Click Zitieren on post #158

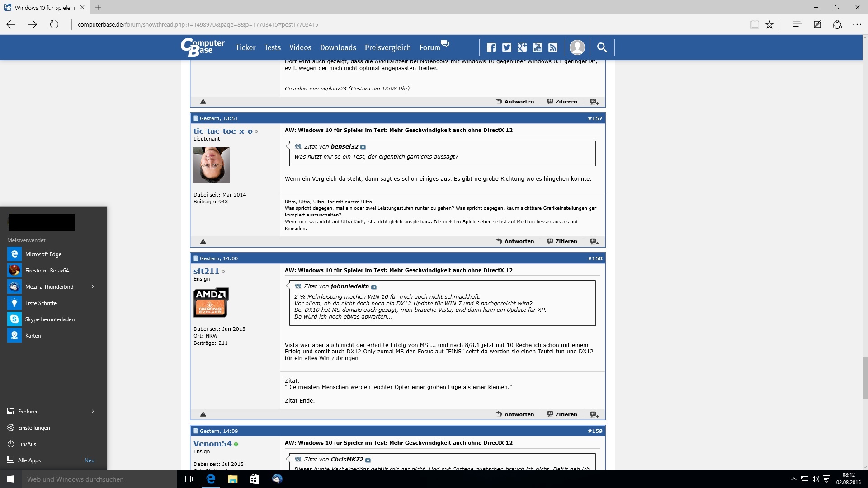pyautogui.click(x=562, y=414)
